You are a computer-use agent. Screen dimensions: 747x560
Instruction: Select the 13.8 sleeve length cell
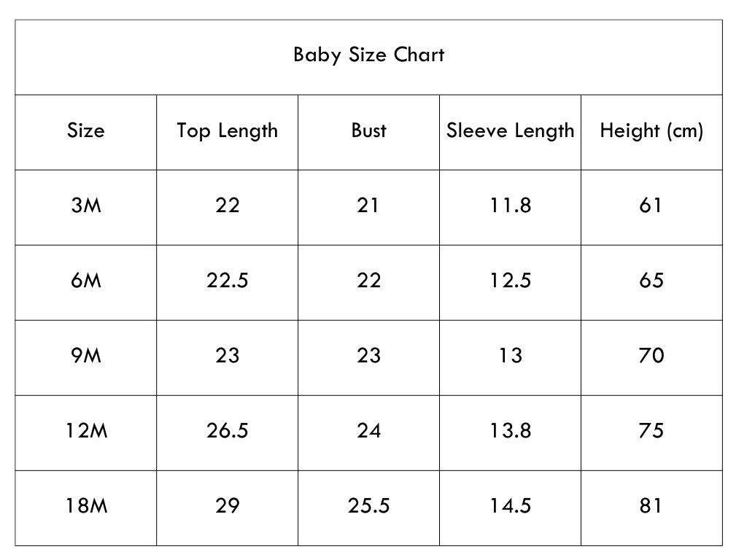510,430
